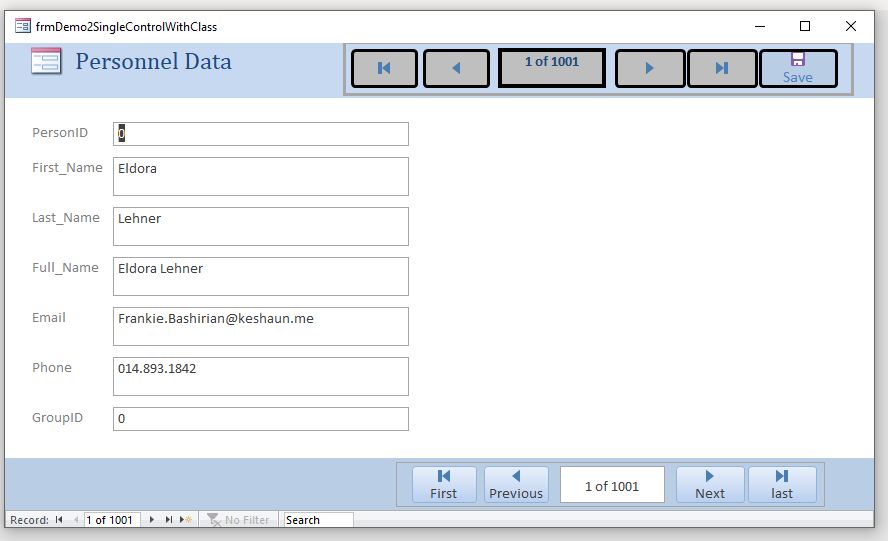Viewport: 888px width, 541px height.
Task: Minimize the frmDemo2SingleControlWithClass window
Action: point(760,26)
